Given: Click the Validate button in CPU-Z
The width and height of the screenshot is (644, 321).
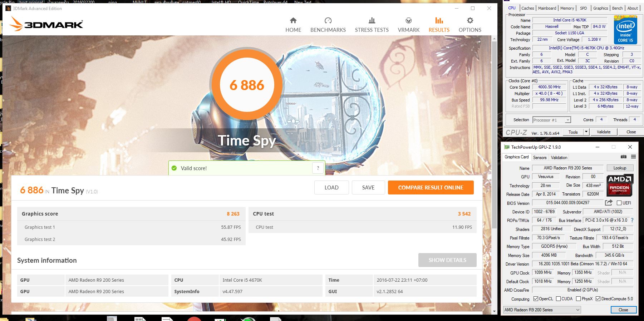Looking at the screenshot, I should [x=604, y=132].
